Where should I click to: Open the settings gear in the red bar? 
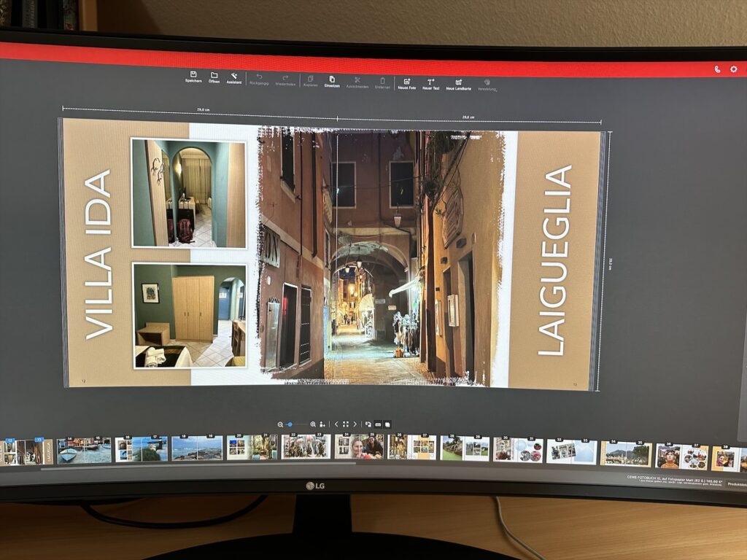(x=733, y=69)
